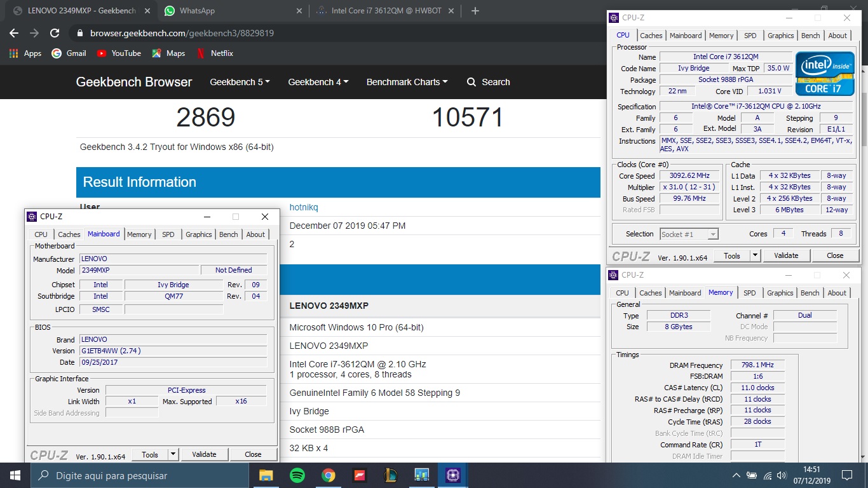868x488 pixels.
Task: Click the Intel Core i7 logo badge
Action: click(x=825, y=74)
